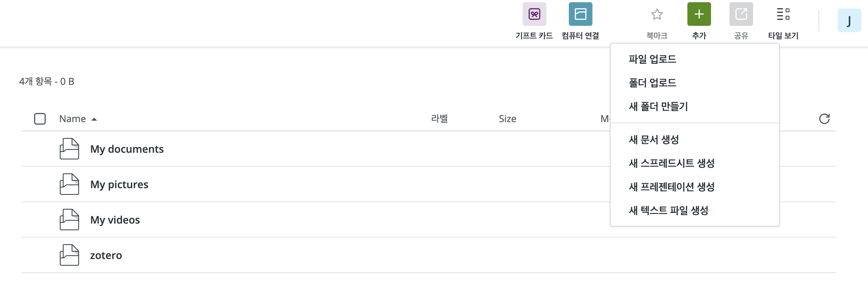Choose 파일 업로드 from the menu
This screenshot has width=868, height=290.
click(x=653, y=59)
